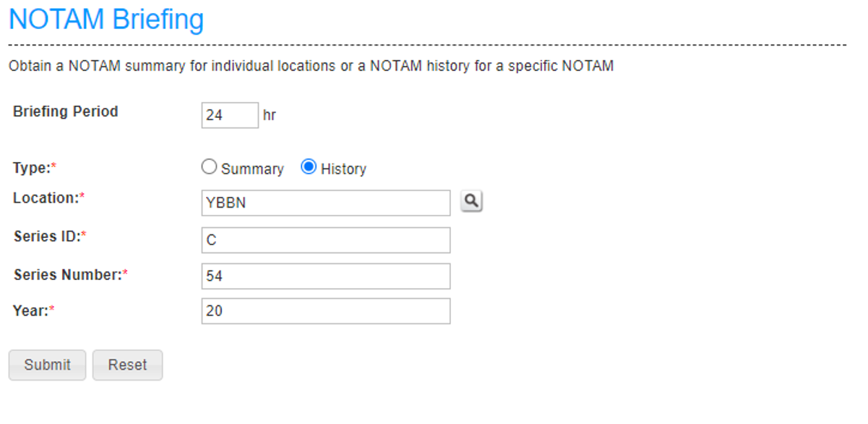Screen dimensions: 868x424
Task: Reset the NOTAM briefing form
Action: click(x=127, y=365)
